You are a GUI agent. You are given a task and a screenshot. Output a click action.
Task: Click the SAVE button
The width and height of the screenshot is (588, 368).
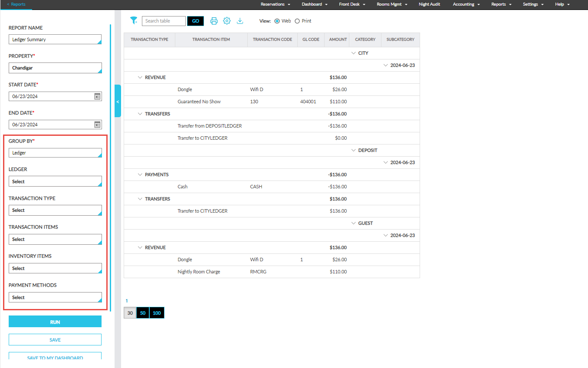click(x=55, y=339)
